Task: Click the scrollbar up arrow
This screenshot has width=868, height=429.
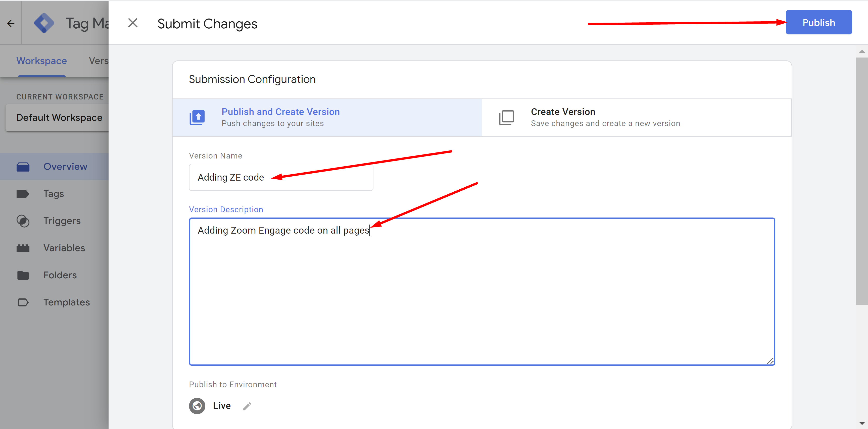Action: (x=862, y=51)
